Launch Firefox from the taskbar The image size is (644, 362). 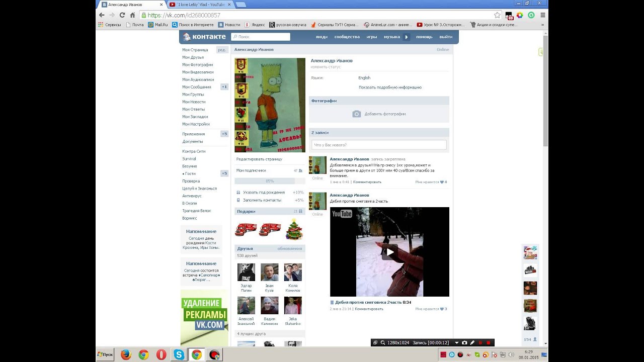126,354
